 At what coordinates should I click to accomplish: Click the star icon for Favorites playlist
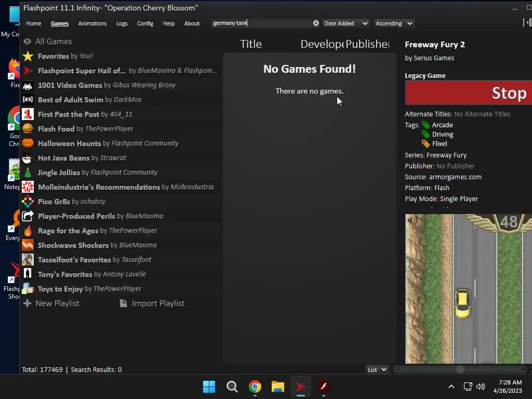[x=28, y=56]
